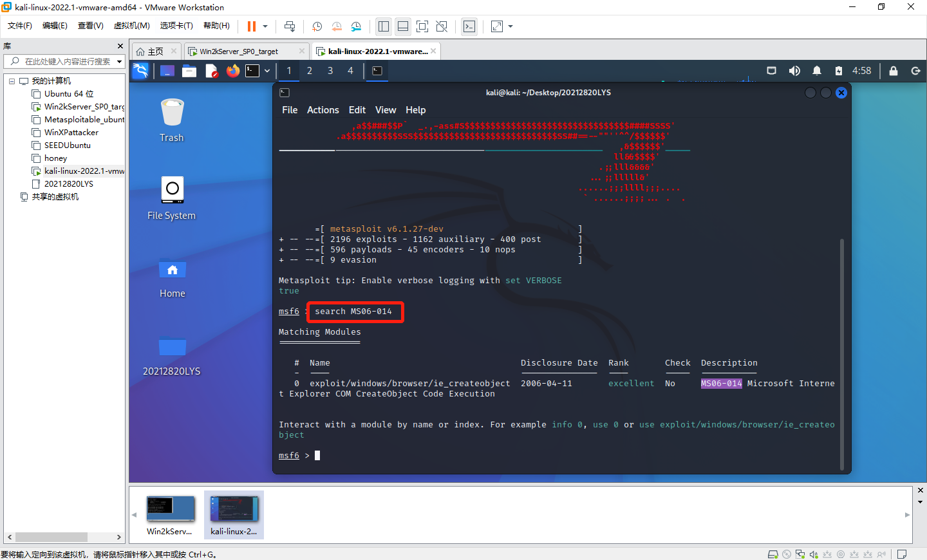
Task: Open the terminal View menu
Action: click(x=386, y=110)
